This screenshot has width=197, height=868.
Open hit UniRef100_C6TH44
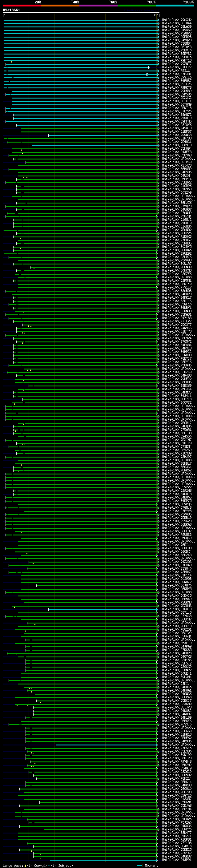tap(176, 23)
